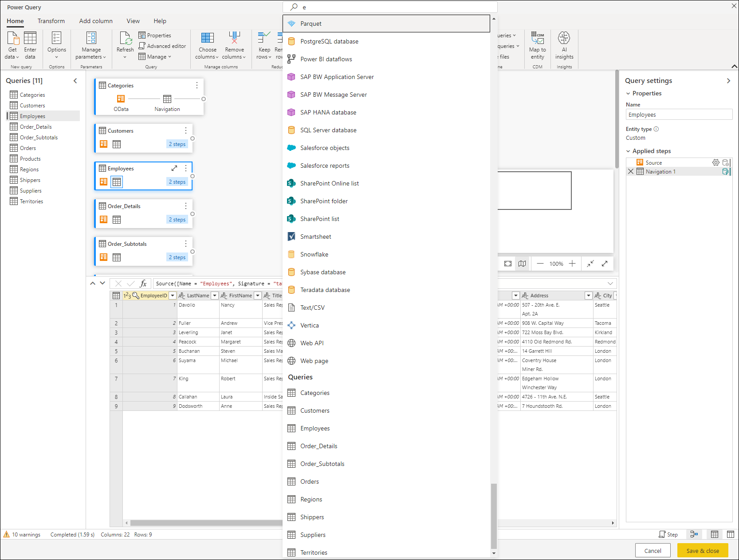The image size is (739, 560).
Task: Zoom in on the diagram
Action: click(572, 264)
